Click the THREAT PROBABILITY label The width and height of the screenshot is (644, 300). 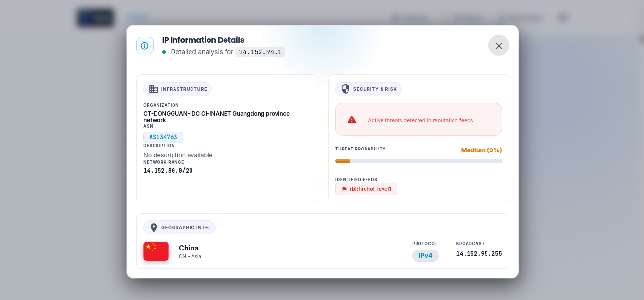(x=361, y=149)
